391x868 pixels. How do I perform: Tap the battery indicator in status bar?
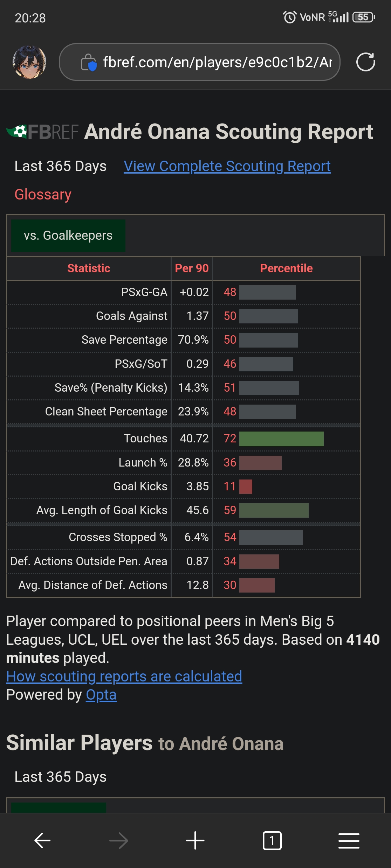(x=364, y=17)
